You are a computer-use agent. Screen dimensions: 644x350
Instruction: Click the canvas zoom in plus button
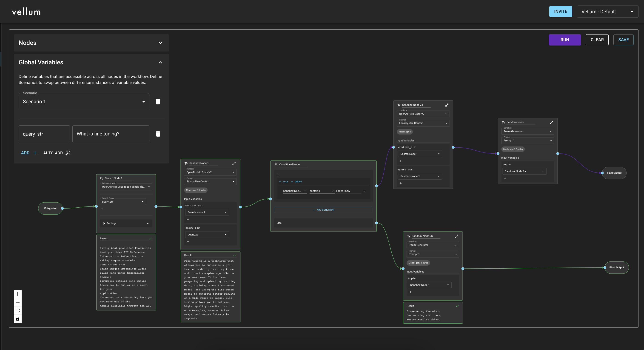point(17,294)
